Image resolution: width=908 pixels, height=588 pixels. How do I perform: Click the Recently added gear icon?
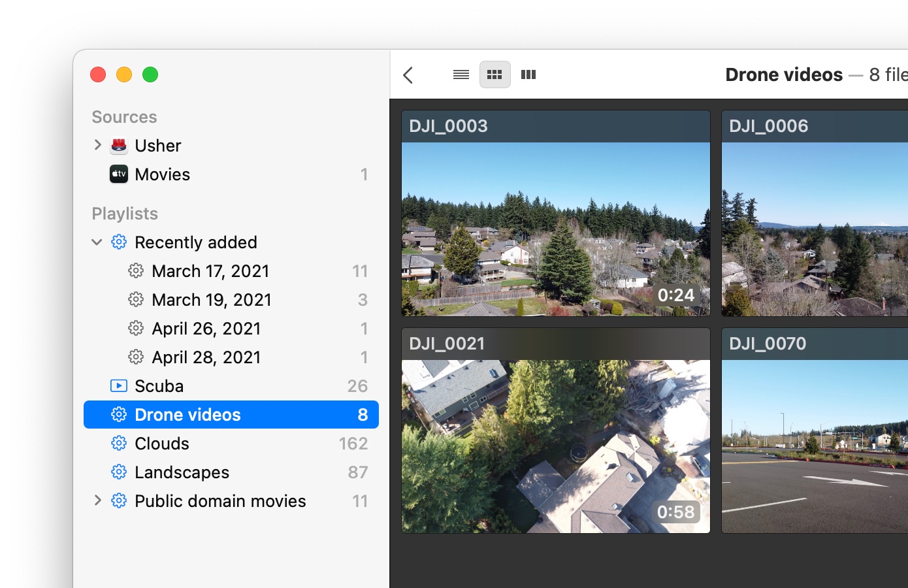point(119,242)
